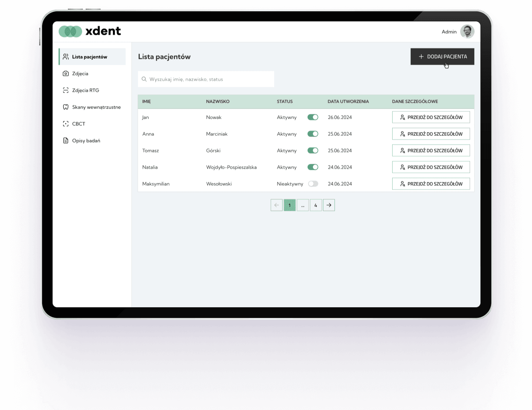Open Opisy badań in the sidebar

92,141
